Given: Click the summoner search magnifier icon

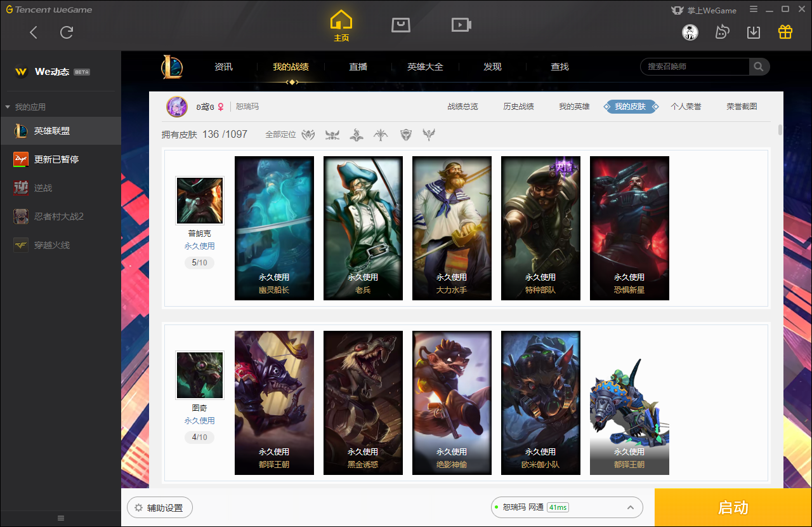Looking at the screenshot, I should pyautogui.click(x=758, y=67).
